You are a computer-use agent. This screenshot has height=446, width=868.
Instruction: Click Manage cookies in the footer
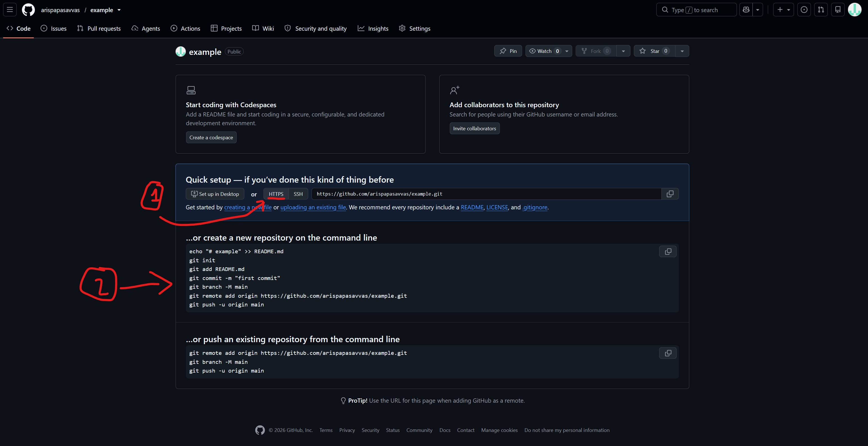[499, 430]
